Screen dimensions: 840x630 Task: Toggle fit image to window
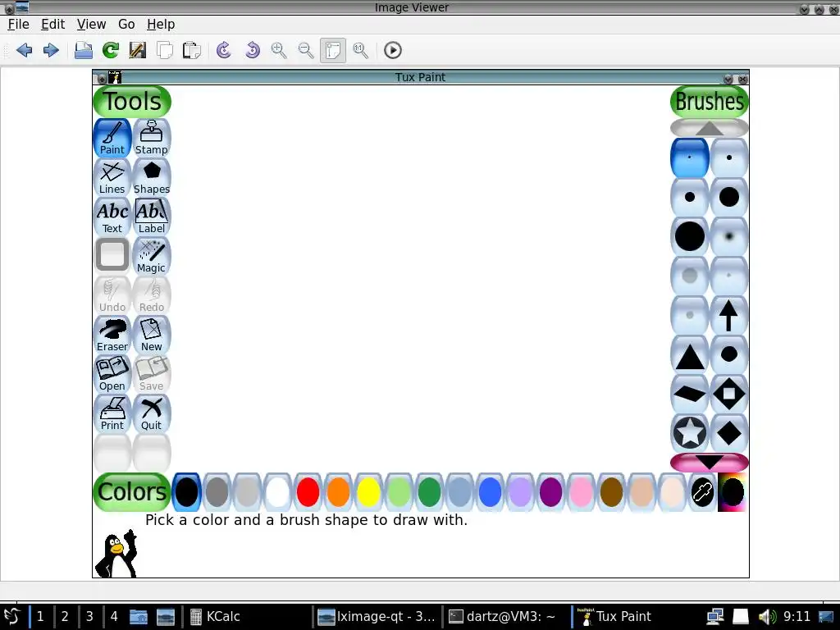point(333,50)
